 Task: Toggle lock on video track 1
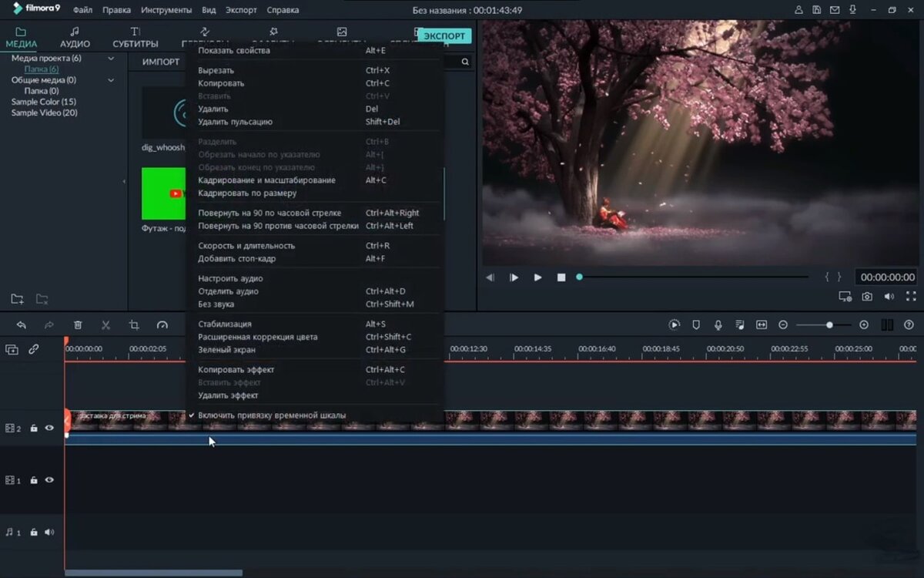[34, 480]
